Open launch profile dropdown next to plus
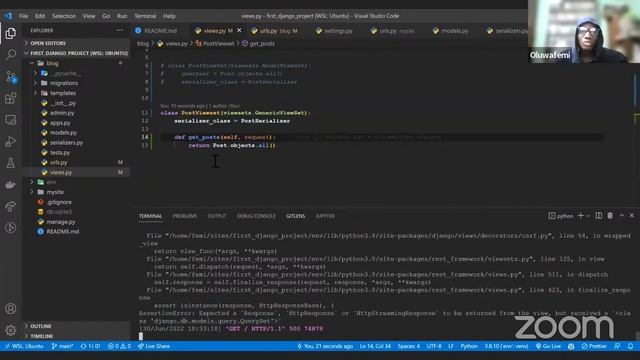640x360 pixels. tap(588, 216)
